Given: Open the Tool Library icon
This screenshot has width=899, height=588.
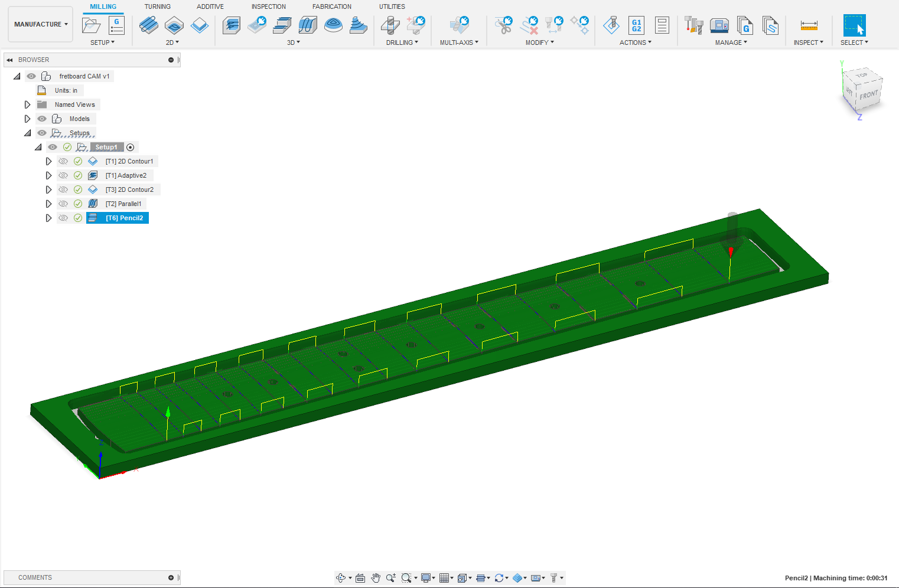Looking at the screenshot, I should (x=693, y=25).
